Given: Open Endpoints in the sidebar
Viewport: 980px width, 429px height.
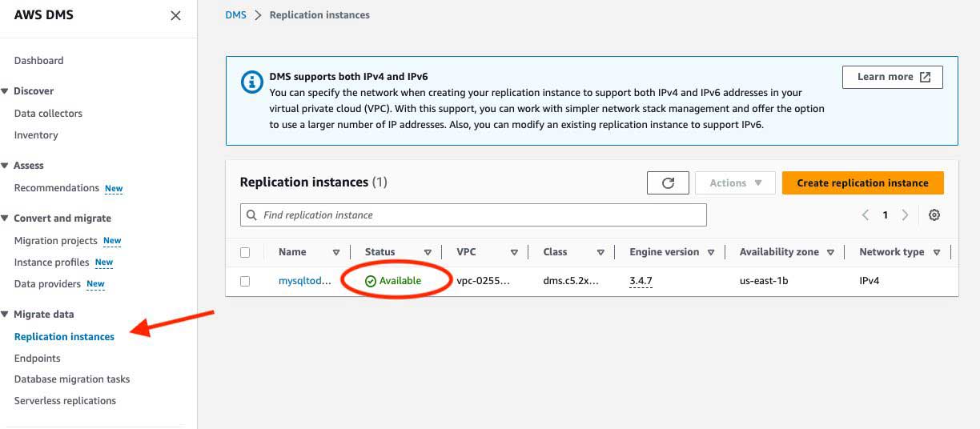Looking at the screenshot, I should [x=37, y=359].
